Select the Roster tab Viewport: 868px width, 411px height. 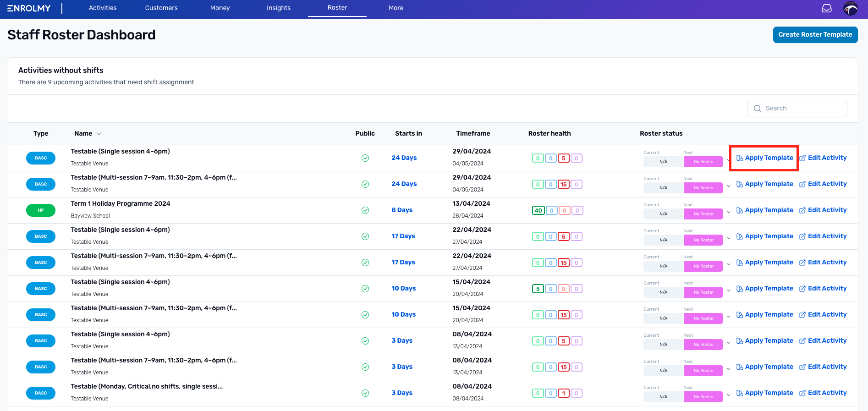(337, 8)
